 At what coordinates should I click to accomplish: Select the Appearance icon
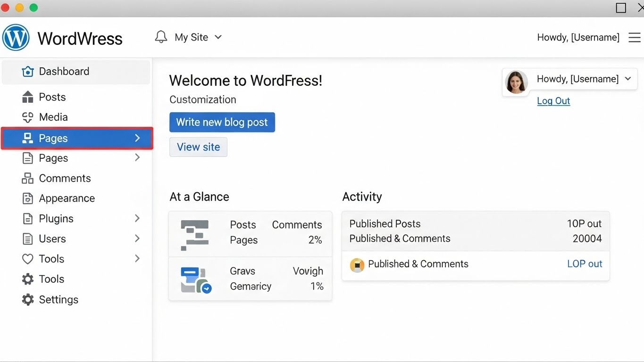(27, 198)
